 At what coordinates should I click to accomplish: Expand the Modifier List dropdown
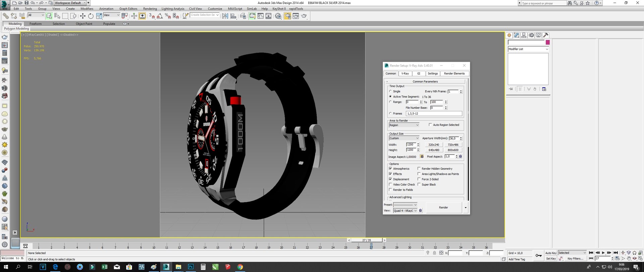click(x=528, y=49)
